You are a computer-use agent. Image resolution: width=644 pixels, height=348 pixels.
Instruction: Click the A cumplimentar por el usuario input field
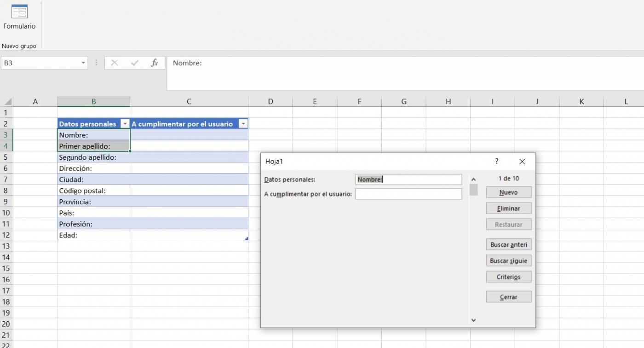click(x=408, y=194)
